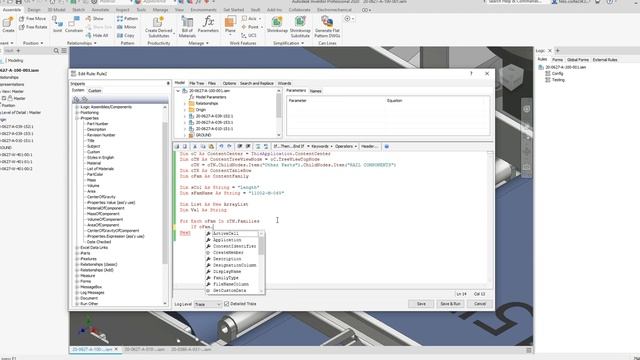
Task: Click Show in Relationships panel
Action: [95, 19]
